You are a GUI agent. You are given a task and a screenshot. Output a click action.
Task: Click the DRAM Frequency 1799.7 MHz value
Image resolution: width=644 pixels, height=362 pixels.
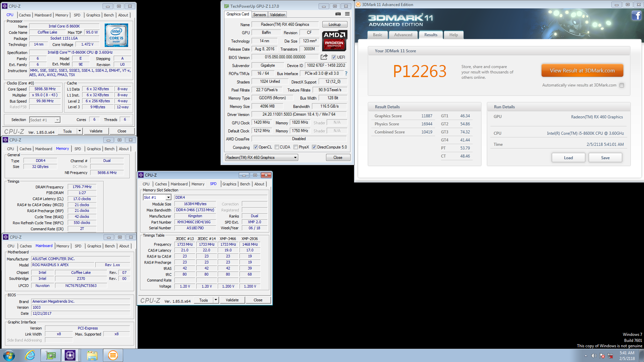82,187
